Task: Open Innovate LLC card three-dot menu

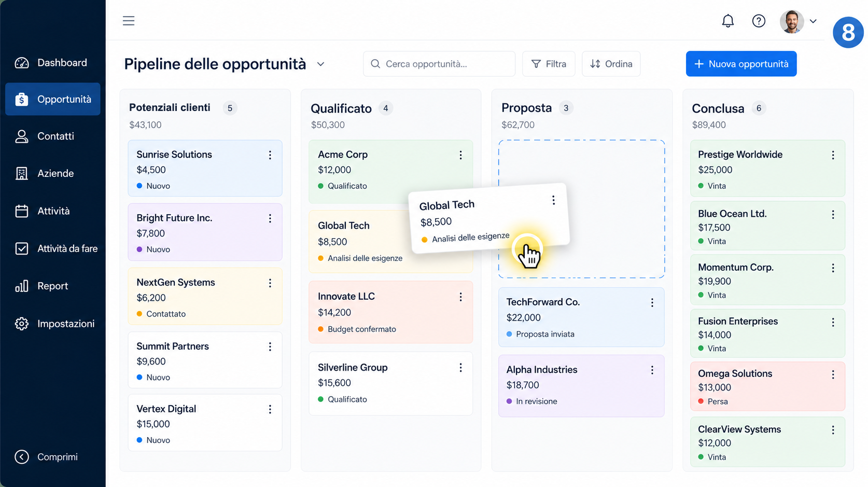Action: [460, 297]
